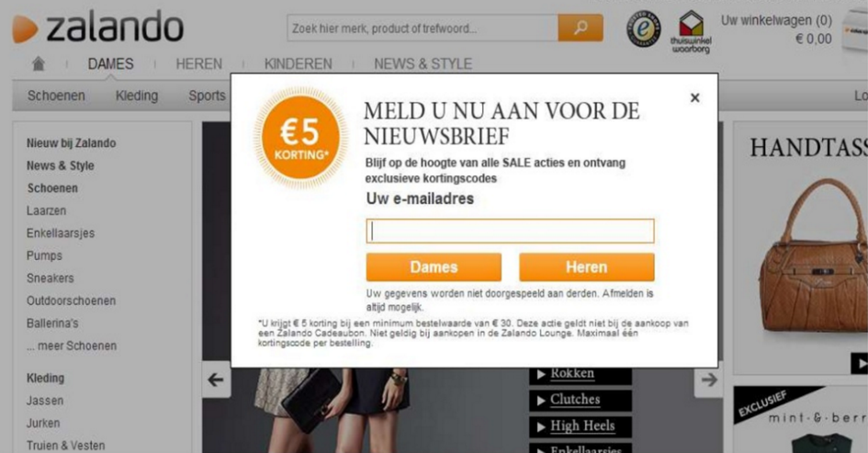Screen dimensions: 868x453
Task: Open the home icon in navigation
Action: [39, 63]
